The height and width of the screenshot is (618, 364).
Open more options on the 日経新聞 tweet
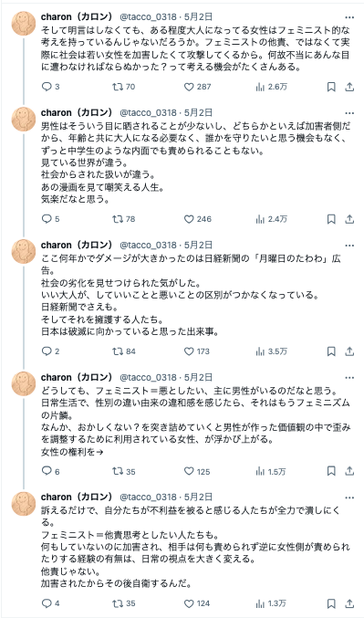pyautogui.click(x=349, y=246)
